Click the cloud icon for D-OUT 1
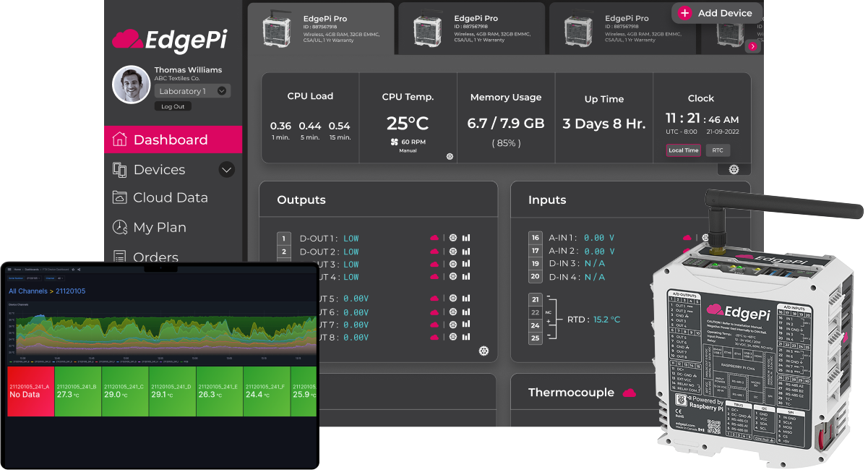This screenshot has height=475, width=868. [x=434, y=238]
